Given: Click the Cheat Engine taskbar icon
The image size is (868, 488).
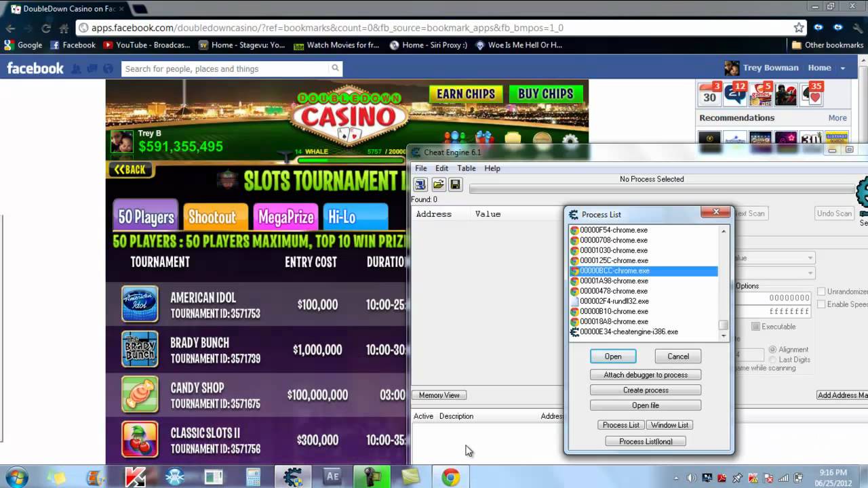Looking at the screenshot, I should tap(293, 477).
